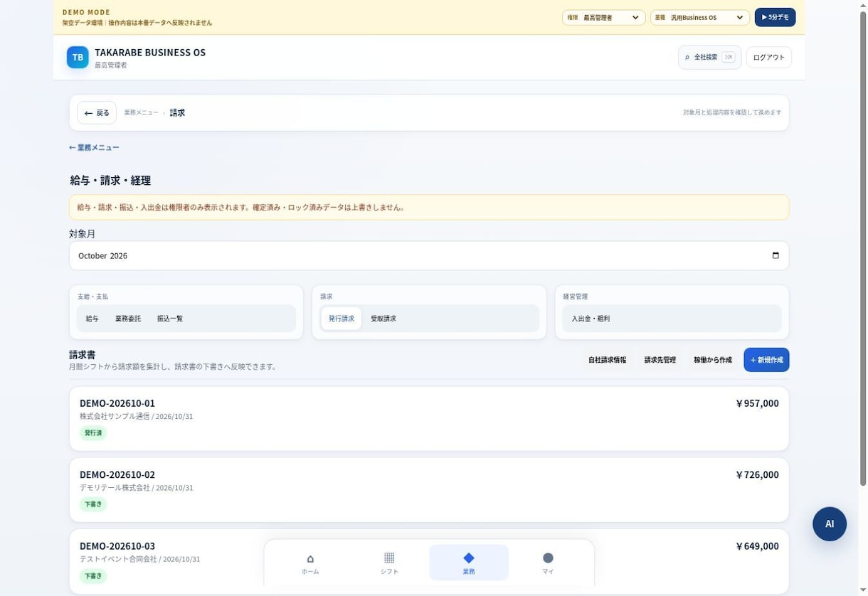The image size is (868, 596).
Task: Click the 発行済 status badge
Action: (93, 432)
